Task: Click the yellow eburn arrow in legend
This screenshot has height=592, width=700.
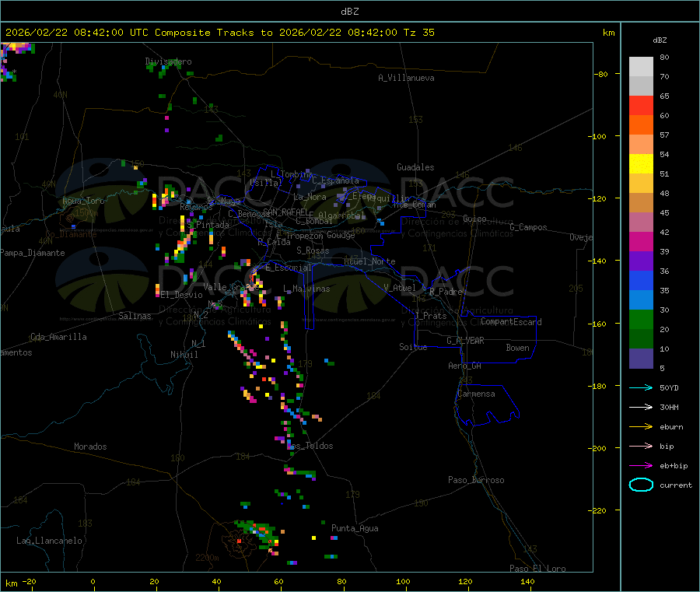Action: (x=641, y=427)
